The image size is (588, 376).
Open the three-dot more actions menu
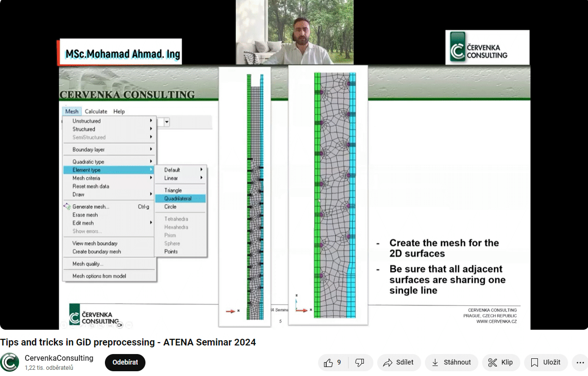point(580,363)
